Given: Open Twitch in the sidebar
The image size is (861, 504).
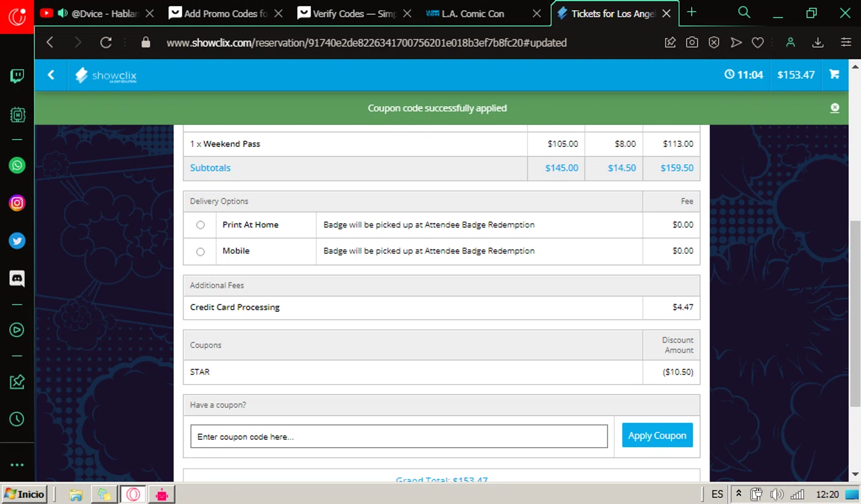Looking at the screenshot, I should pyautogui.click(x=17, y=76).
